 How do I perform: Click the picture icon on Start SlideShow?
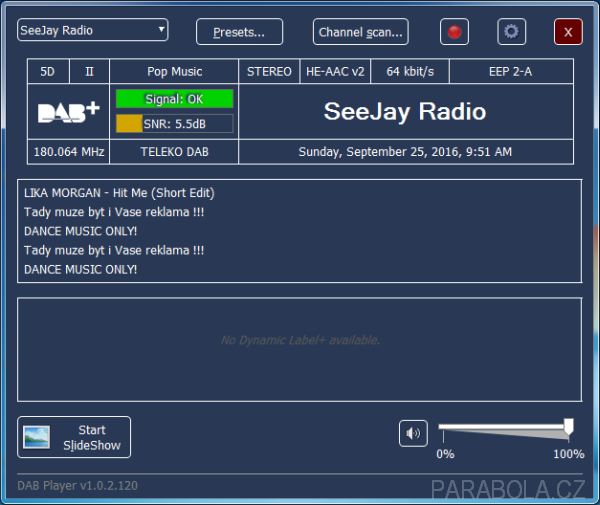point(37,437)
